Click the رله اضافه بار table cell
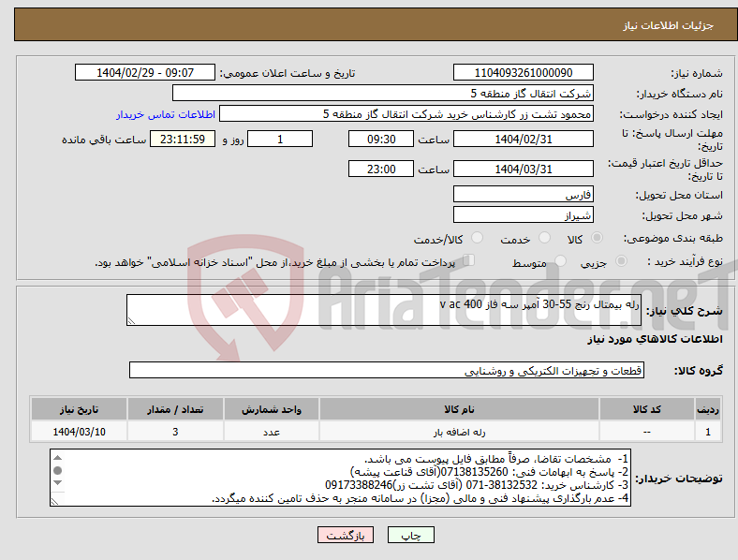 click(x=459, y=432)
